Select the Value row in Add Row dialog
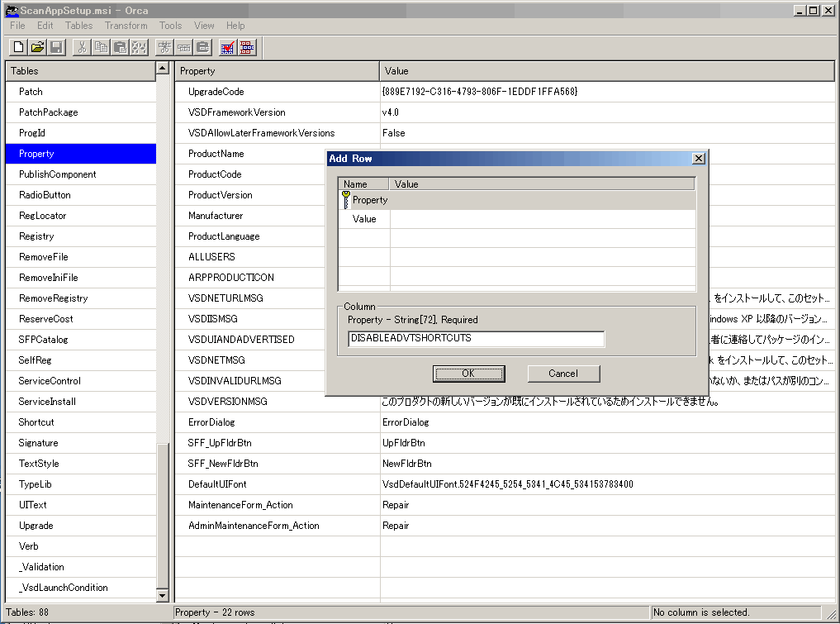840x624 pixels. pos(517,219)
